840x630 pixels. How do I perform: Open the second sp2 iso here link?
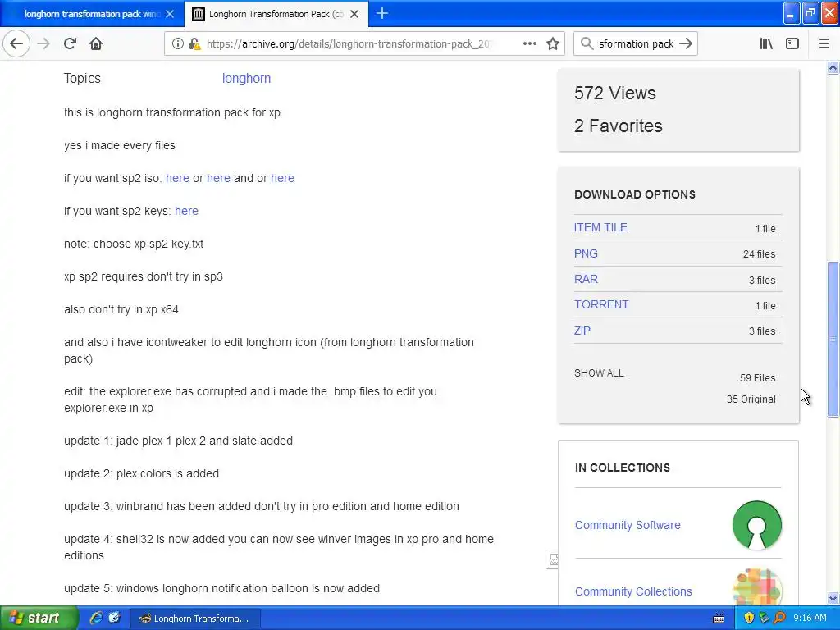218,178
